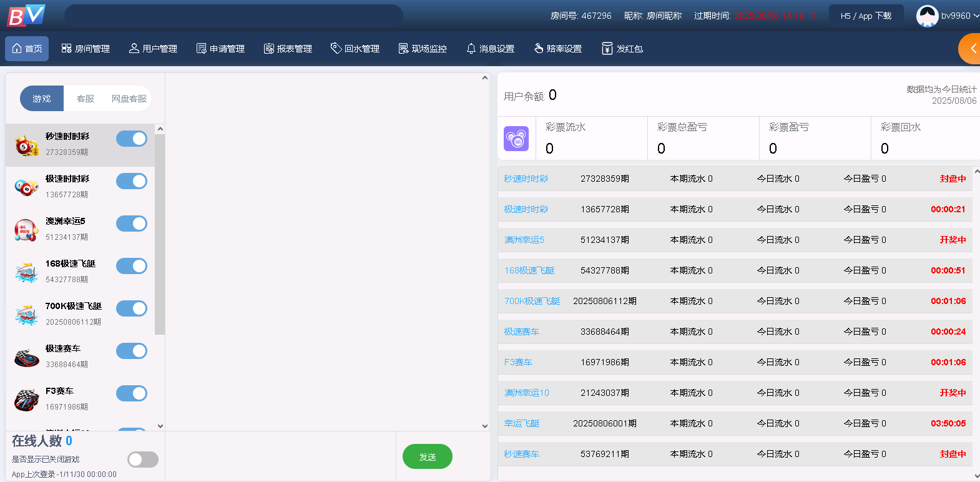Enable 是否显示已关闭游戏 switch

(143, 460)
